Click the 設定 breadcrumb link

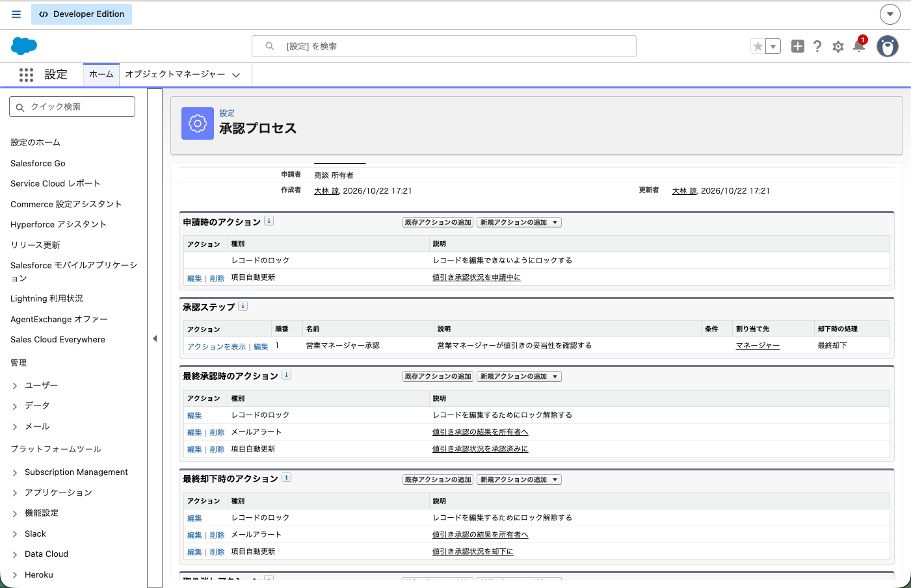(227, 113)
